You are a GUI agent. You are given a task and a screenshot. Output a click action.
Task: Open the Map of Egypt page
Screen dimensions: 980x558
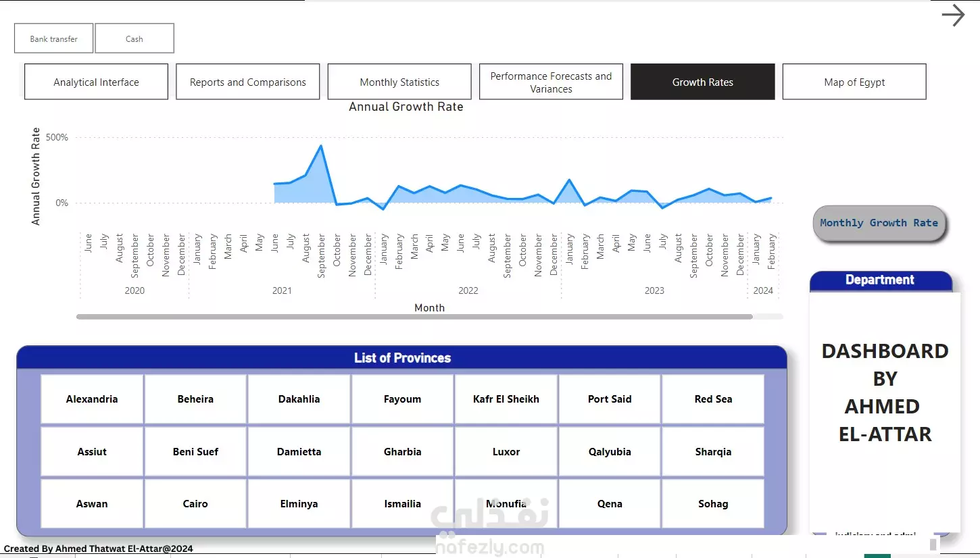[x=854, y=82]
